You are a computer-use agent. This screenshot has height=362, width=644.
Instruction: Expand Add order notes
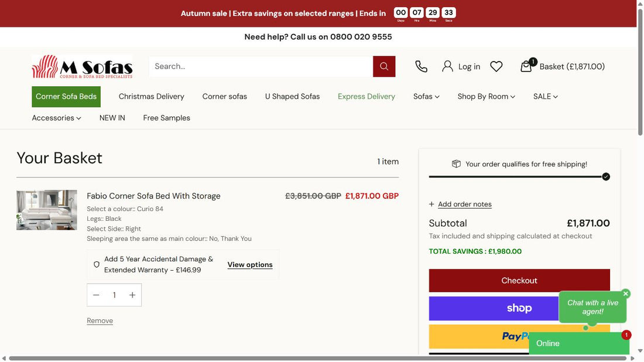460,204
